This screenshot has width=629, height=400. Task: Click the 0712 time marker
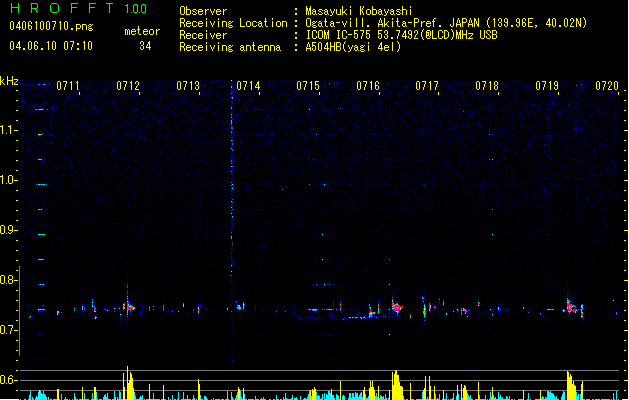coord(128,86)
